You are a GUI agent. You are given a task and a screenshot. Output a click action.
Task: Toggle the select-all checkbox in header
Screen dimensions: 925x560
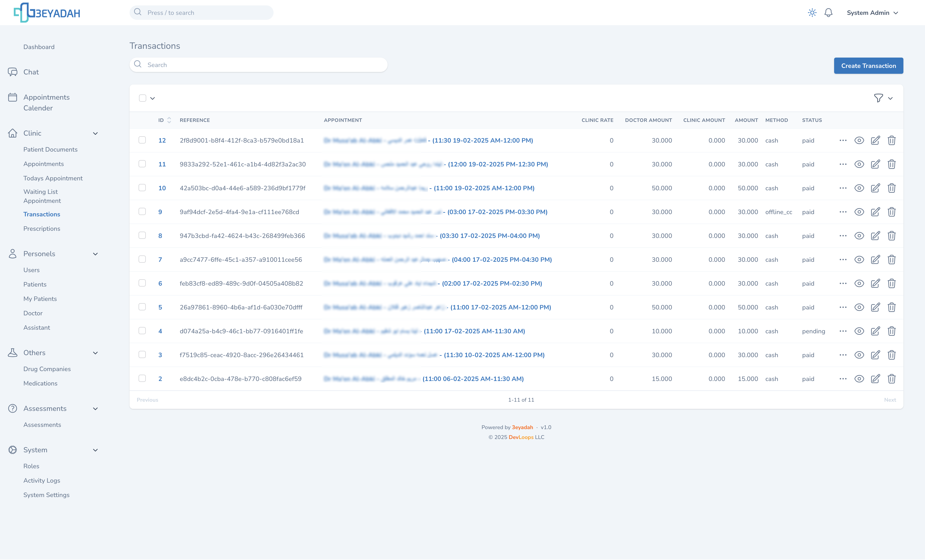[142, 98]
